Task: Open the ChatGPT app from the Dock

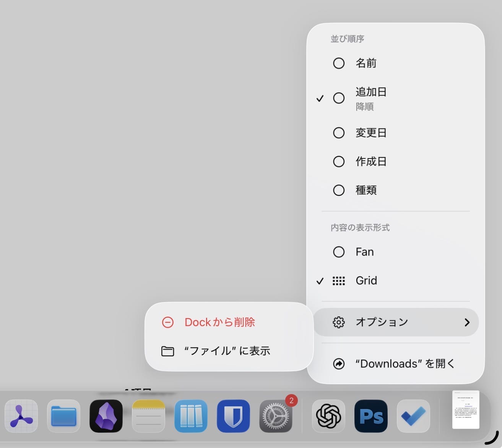Action: [328, 416]
